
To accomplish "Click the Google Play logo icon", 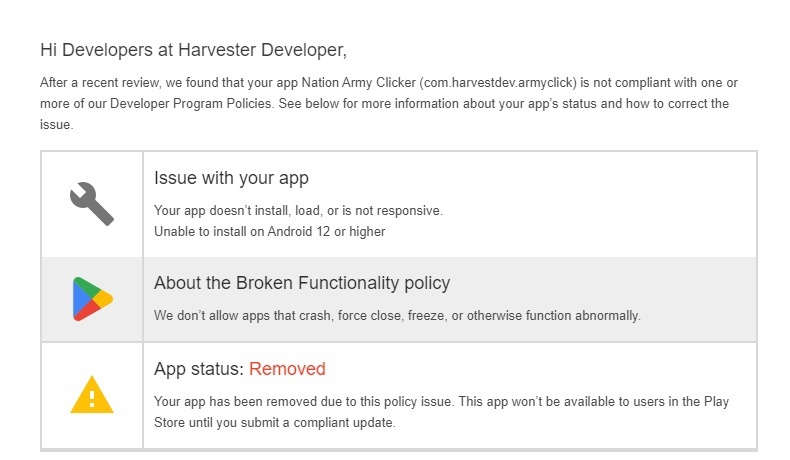I will (x=93, y=299).
